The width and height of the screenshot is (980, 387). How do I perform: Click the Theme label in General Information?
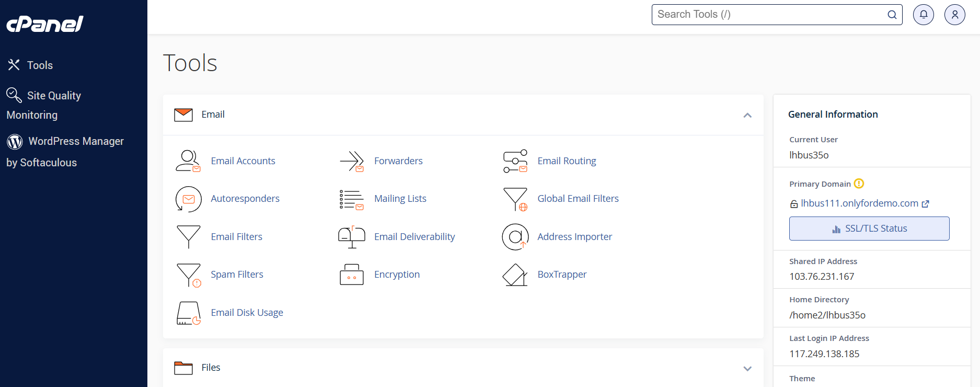(802, 379)
